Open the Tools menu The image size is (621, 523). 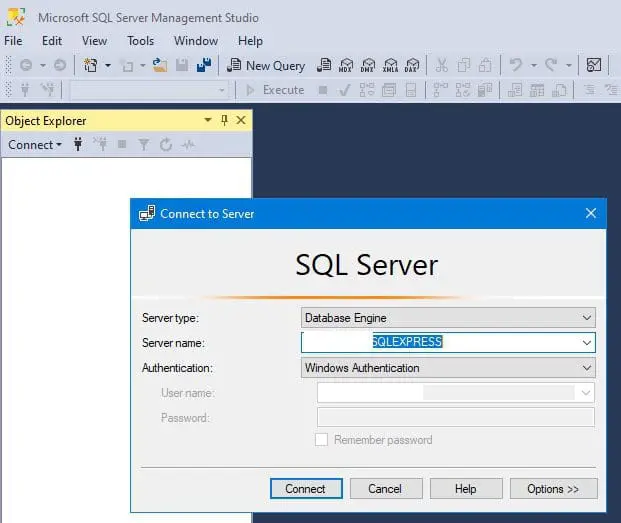pos(140,41)
